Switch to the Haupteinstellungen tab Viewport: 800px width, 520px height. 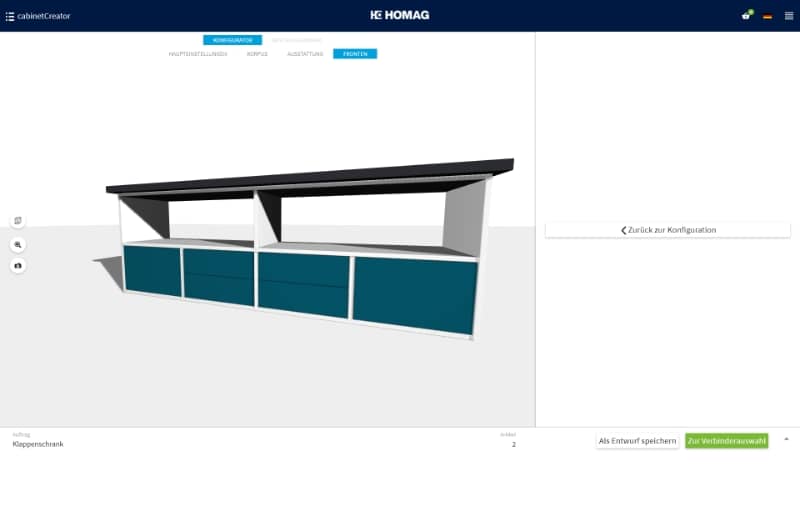198,54
